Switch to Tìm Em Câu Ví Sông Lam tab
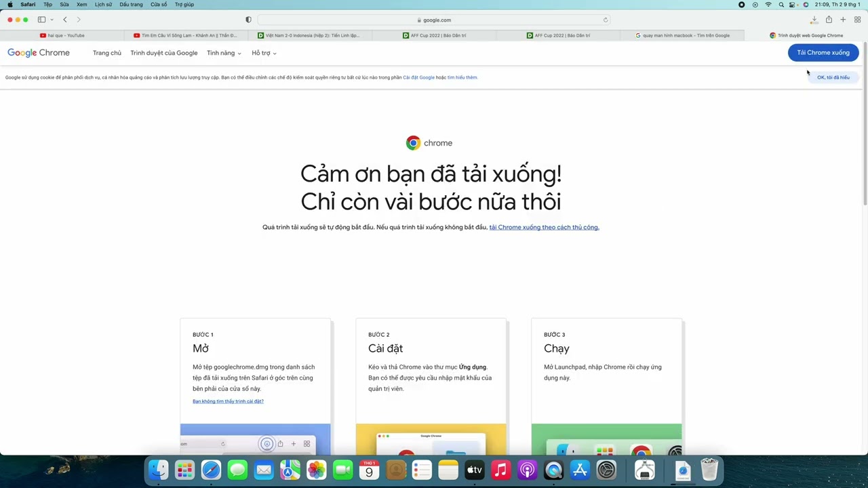Screen dimensions: 868x488 [x=185, y=35]
